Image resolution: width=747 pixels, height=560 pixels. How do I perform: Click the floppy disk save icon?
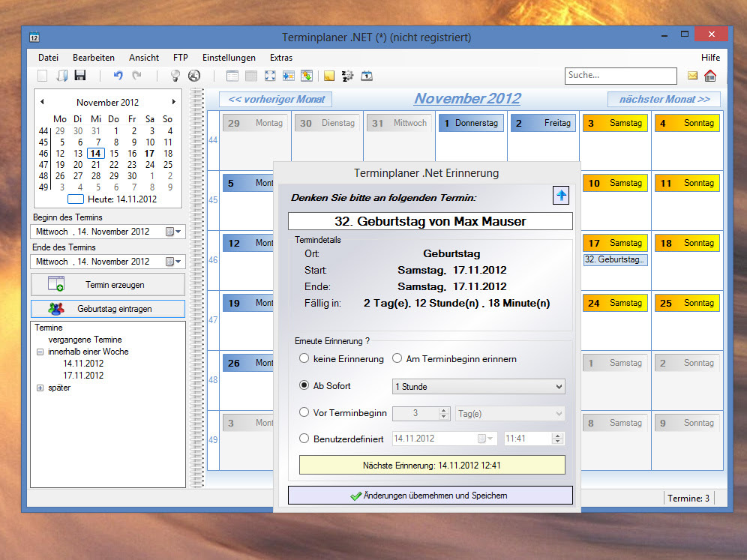click(x=80, y=76)
